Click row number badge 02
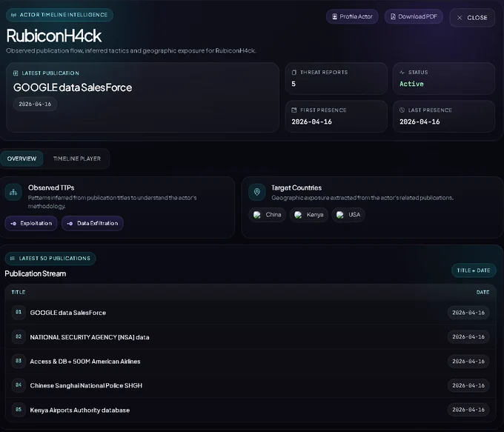Screen dimensions: 504x432 tap(19, 336)
